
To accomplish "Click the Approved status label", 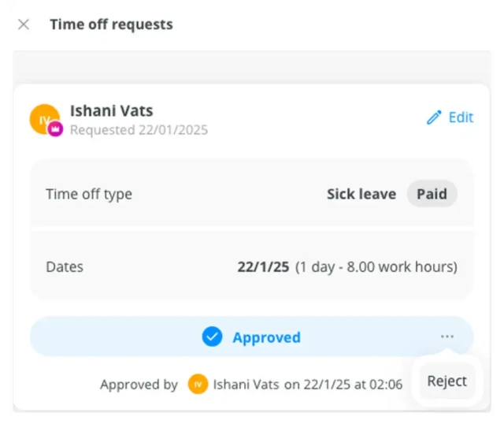I will pyautogui.click(x=267, y=337).
